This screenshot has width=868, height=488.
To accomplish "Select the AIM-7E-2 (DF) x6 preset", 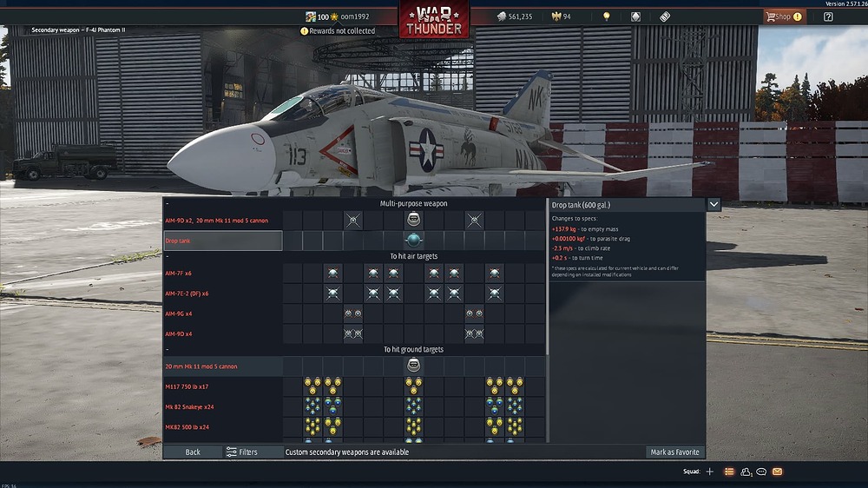I will 223,293.
